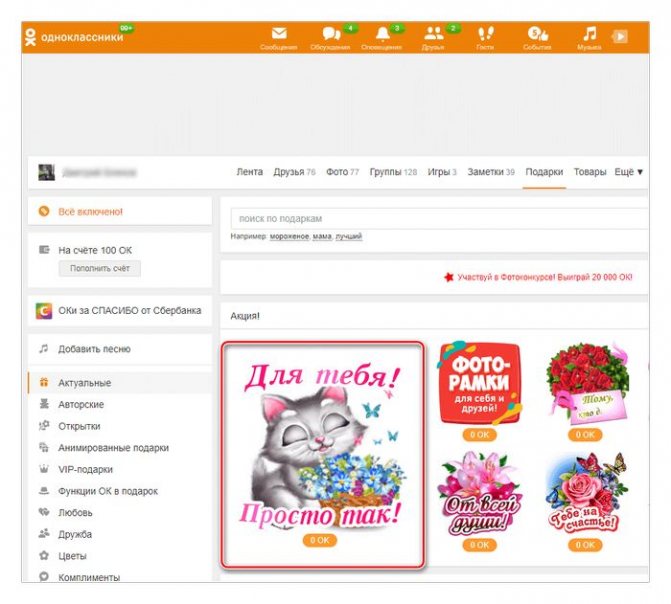This screenshot has width=671, height=604.
Task: Open the События icon in header
Action: [537, 35]
